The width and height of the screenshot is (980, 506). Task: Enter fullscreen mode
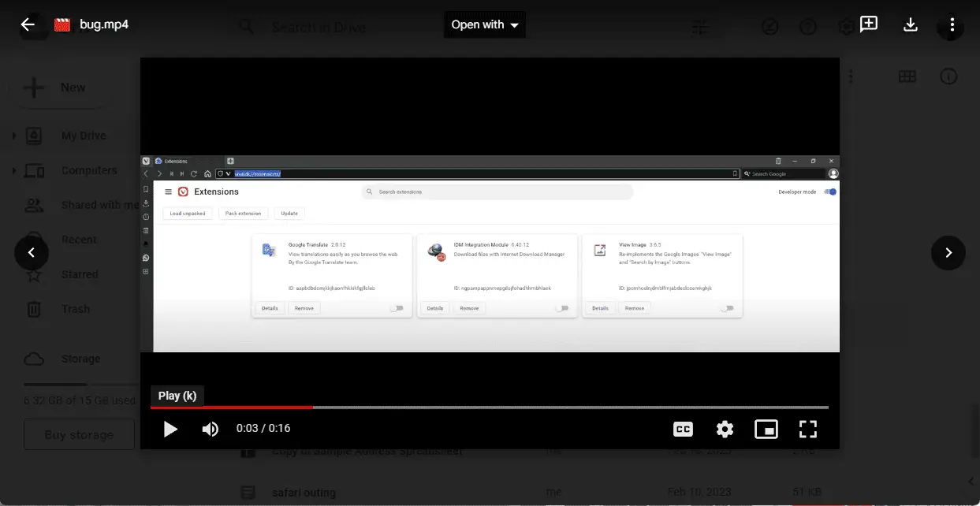click(x=808, y=429)
